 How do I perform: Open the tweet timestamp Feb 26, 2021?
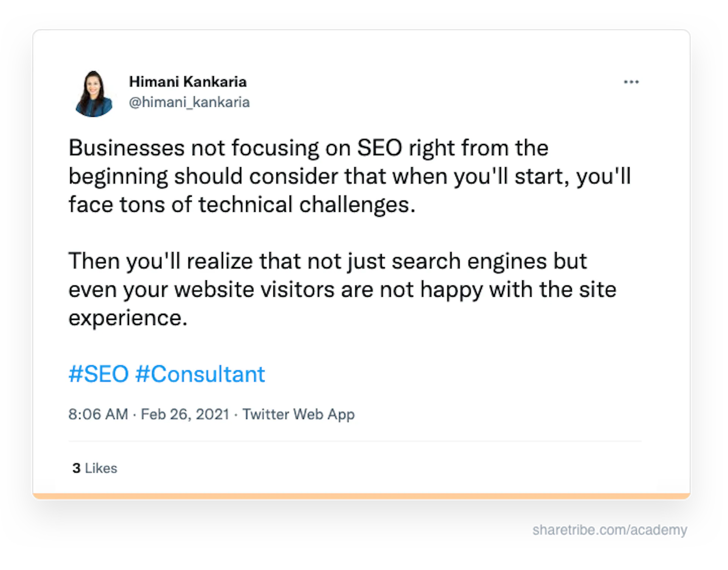coord(185,414)
